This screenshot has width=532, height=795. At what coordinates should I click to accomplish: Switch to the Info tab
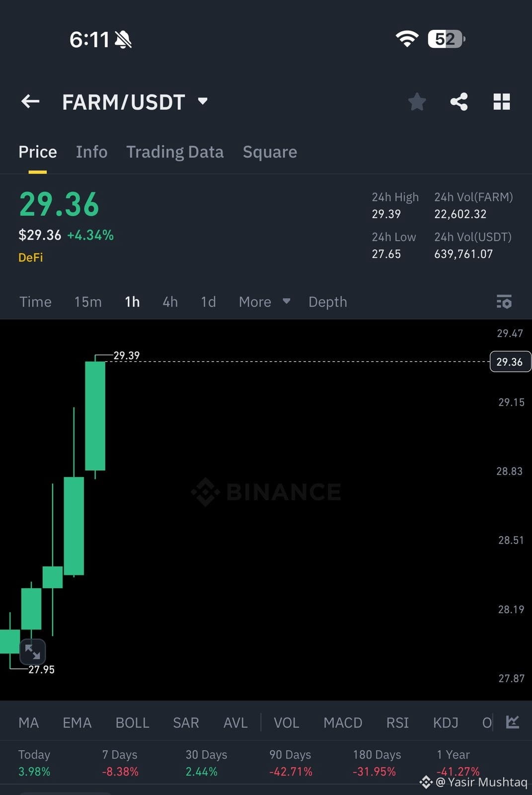tap(91, 152)
